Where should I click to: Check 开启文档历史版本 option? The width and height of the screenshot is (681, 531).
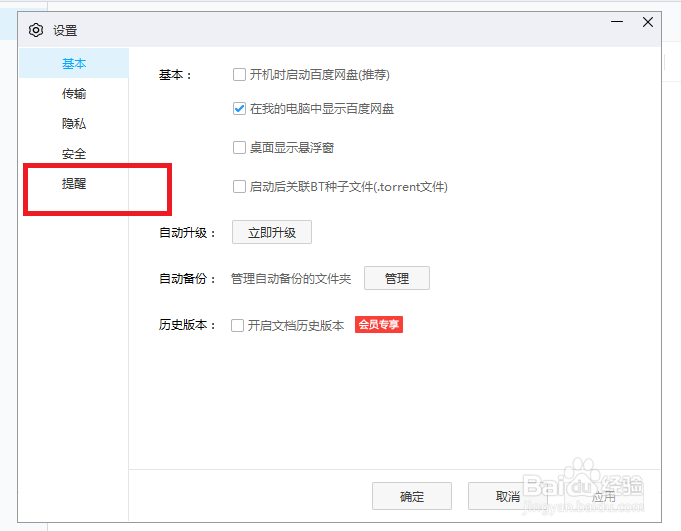[237, 325]
